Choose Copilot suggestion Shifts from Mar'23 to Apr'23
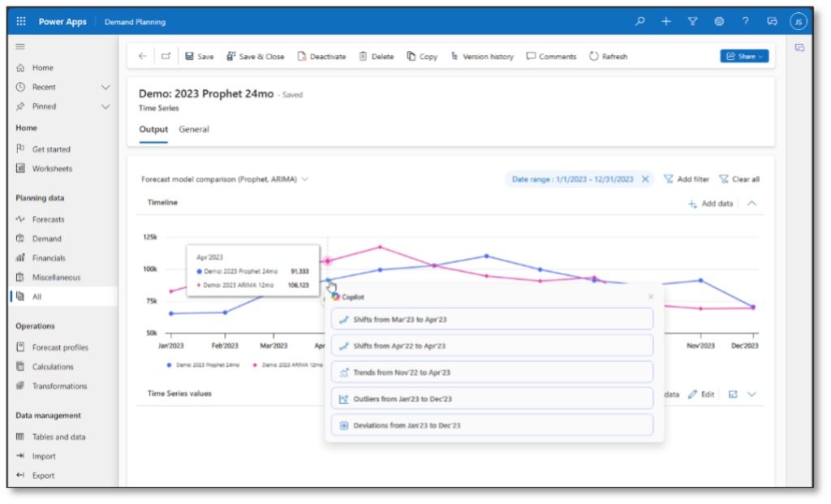This screenshot has height=504, width=831. coord(492,319)
